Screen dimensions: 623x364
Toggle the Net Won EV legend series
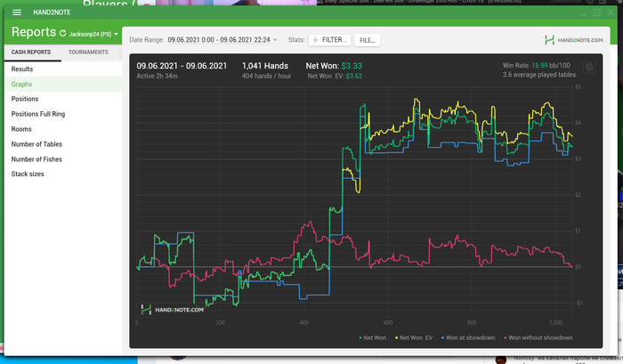click(x=414, y=338)
